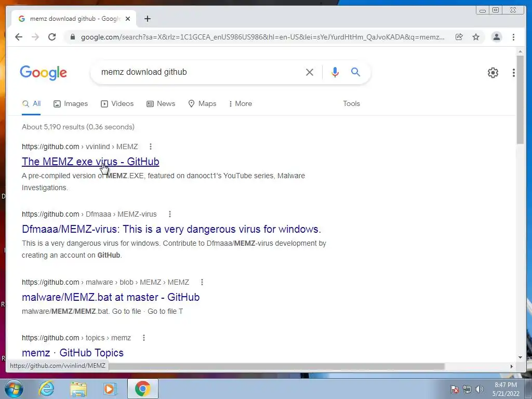
Task: Switch to Videos results
Action: coord(117,103)
